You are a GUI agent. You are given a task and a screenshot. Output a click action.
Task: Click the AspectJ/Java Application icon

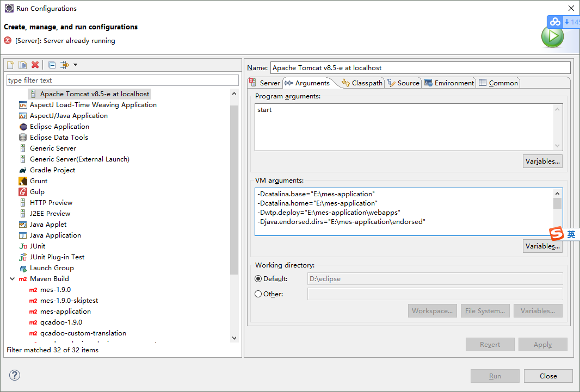[23, 116]
